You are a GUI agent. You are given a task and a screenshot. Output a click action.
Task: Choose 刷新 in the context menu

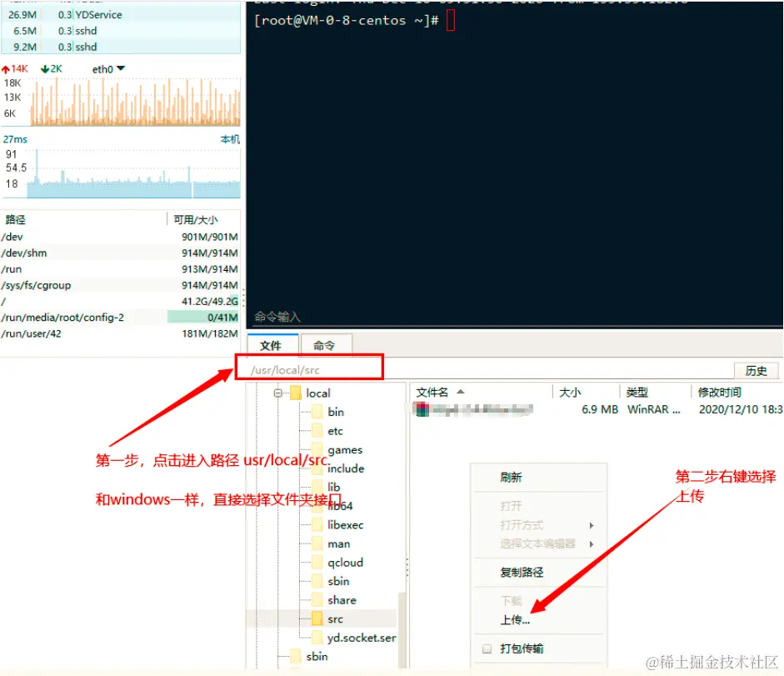pos(511,478)
